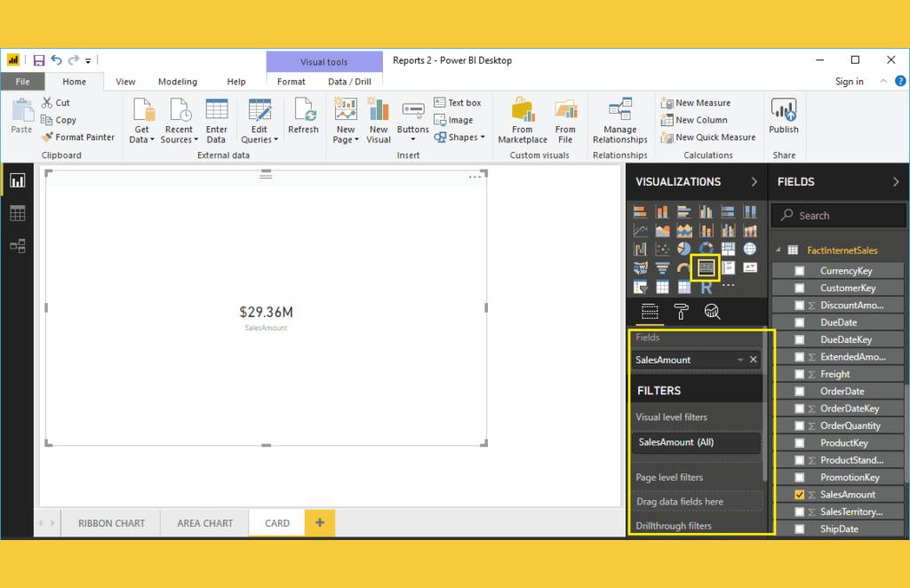Check the OrderDate field

click(x=799, y=392)
